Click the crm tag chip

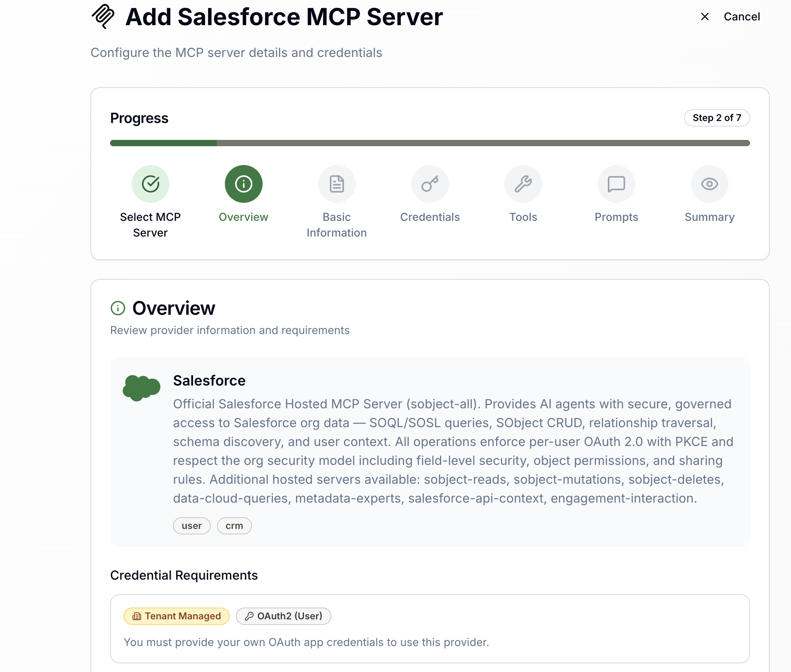point(234,526)
